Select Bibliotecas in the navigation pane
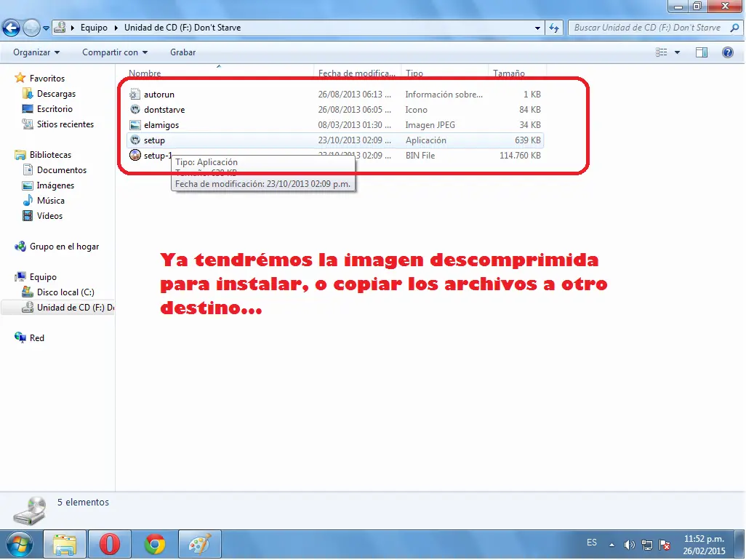746x560 pixels. pyautogui.click(x=50, y=155)
